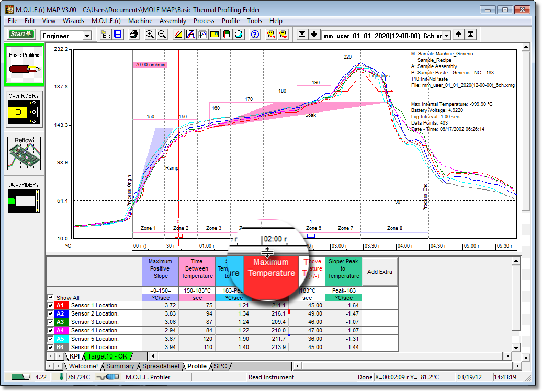The image size is (542, 392).
Task: Click the blue magnify glass icon
Action: coord(239,35)
